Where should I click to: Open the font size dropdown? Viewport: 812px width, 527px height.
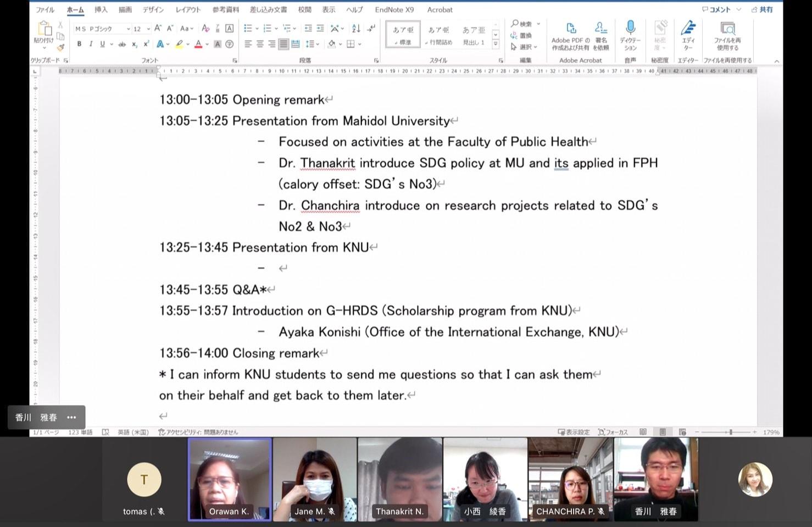[x=148, y=29]
